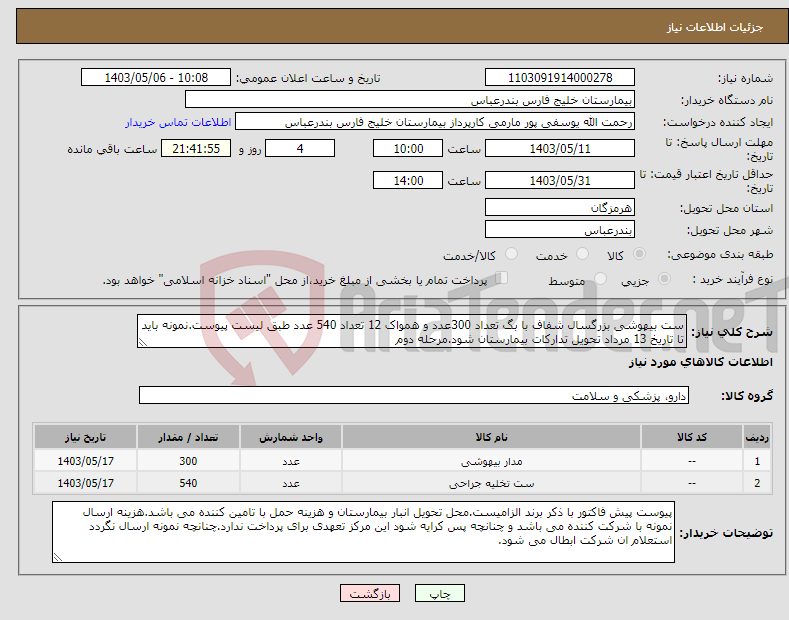Click the نام کالا column header

point(492,437)
